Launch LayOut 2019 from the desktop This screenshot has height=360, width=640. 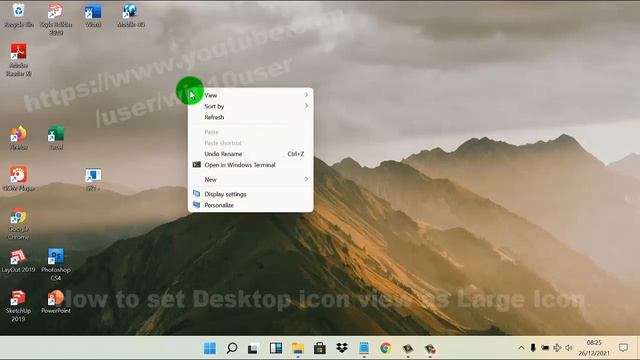pos(18,261)
